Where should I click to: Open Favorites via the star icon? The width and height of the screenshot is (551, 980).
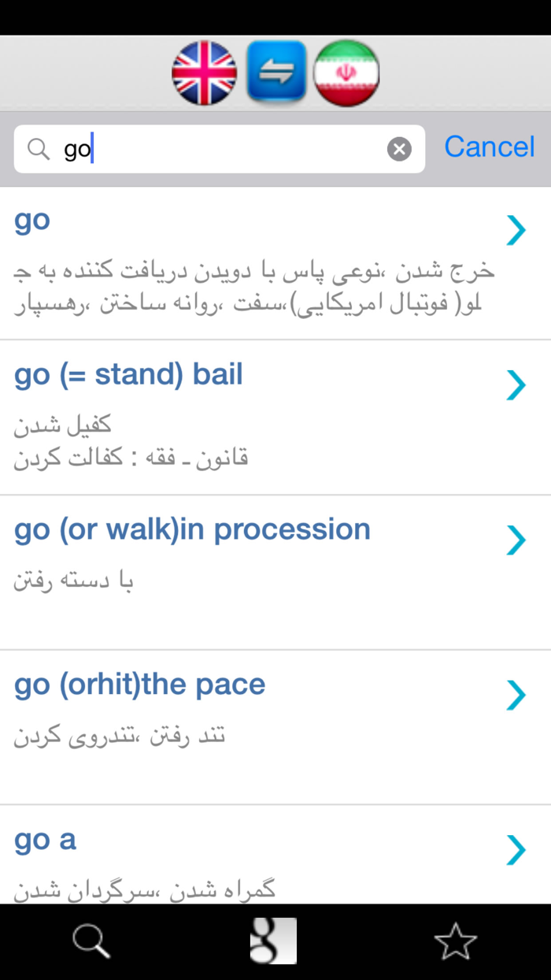[x=457, y=941]
